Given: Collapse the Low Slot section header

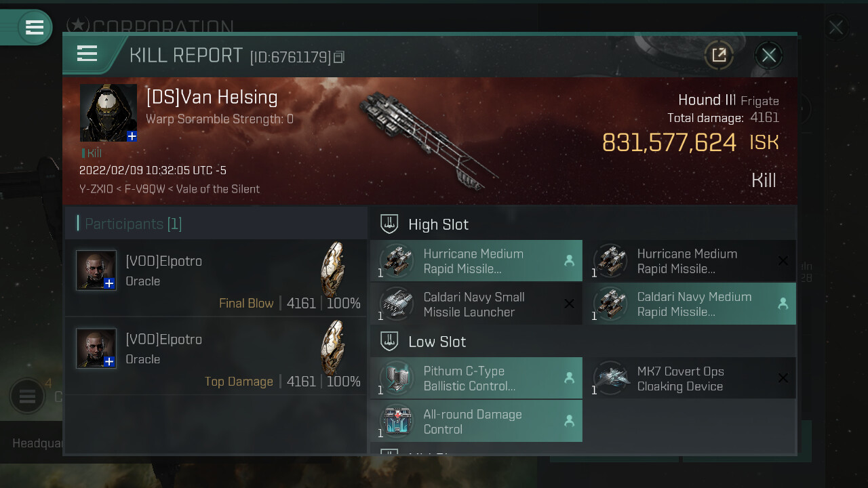Looking at the screenshot, I should pyautogui.click(x=583, y=341).
